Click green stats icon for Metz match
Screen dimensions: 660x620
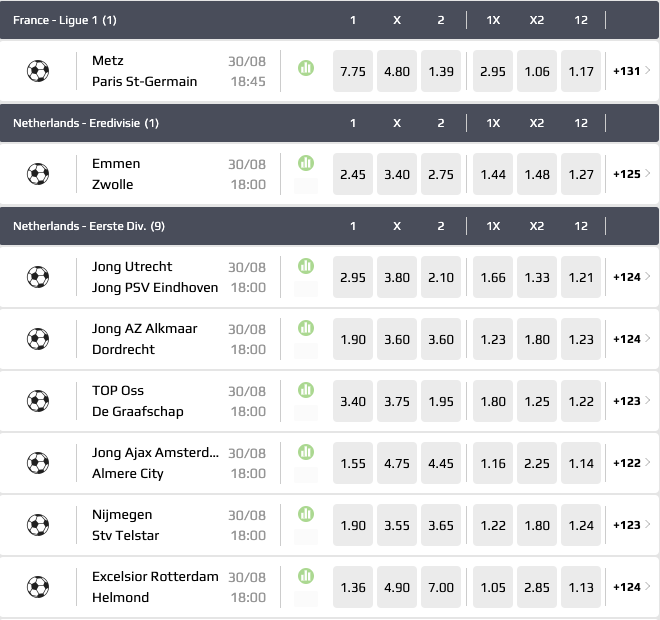306,68
